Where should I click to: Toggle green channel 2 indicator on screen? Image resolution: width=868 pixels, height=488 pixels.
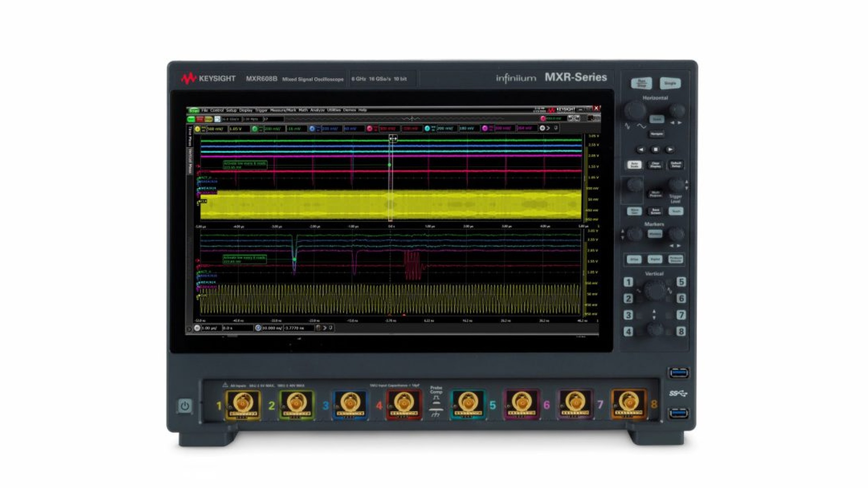255,129
